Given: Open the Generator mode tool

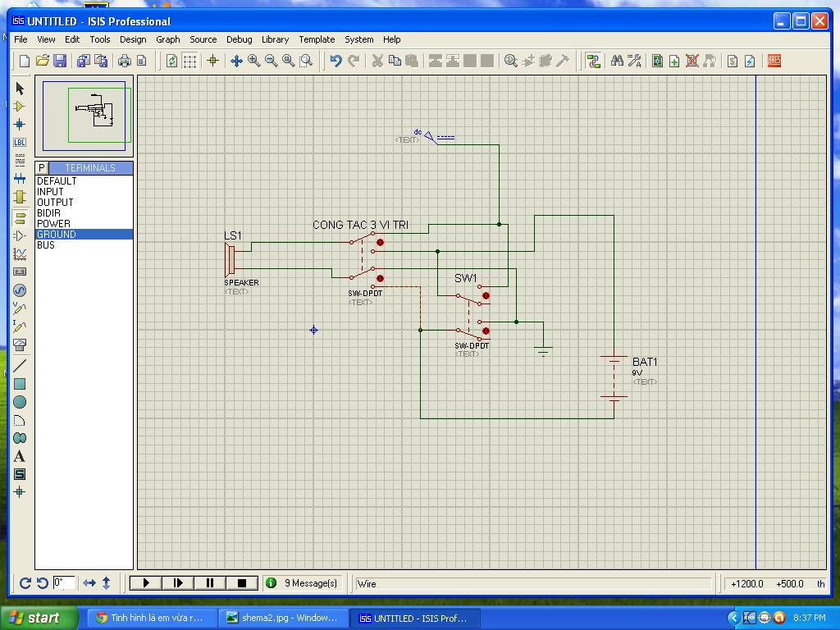Looking at the screenshot, I should 20,290.
